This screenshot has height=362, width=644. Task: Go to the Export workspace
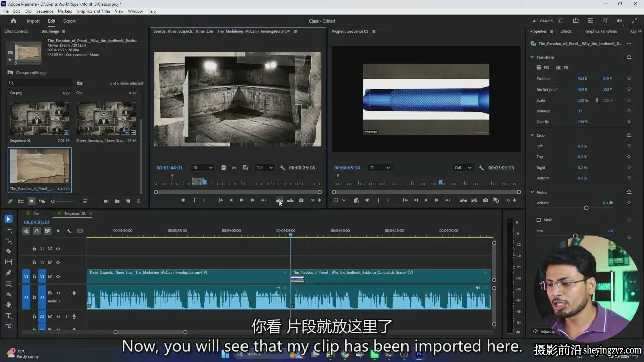pyautogui.click(x=69, y=21)
